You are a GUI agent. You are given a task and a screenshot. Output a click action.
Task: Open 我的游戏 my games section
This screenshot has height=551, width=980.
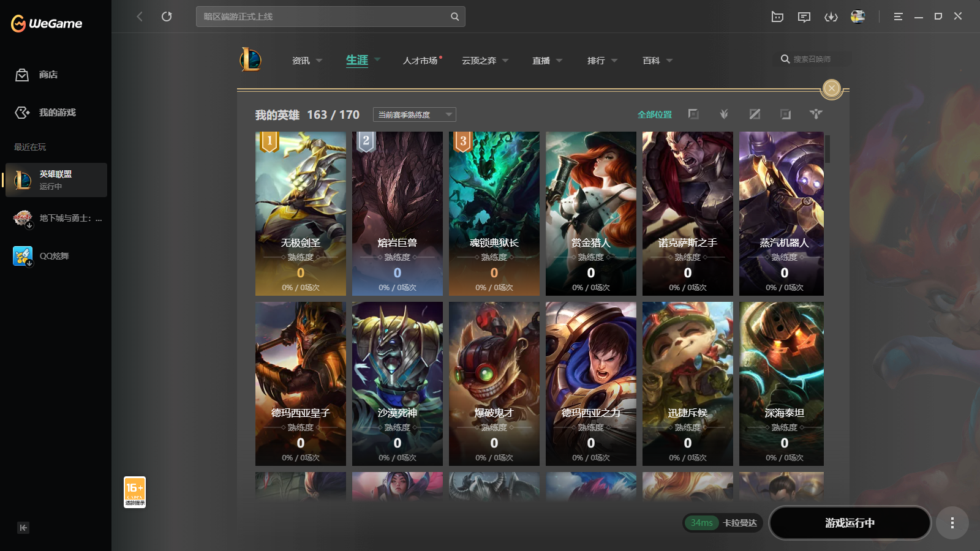[45, 113]
